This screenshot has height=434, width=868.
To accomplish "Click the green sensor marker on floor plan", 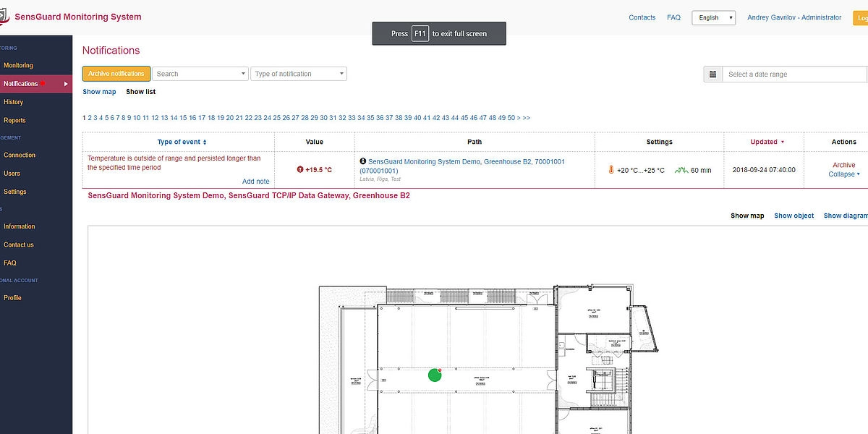I will pyautogui.click(x=435, y=375).
